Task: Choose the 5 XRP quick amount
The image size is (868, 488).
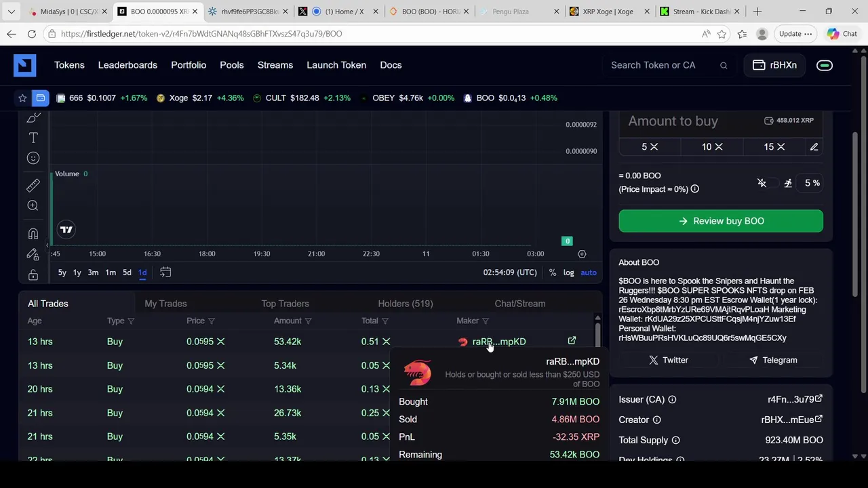Action: pyautogui.click(x=650, y=147)
